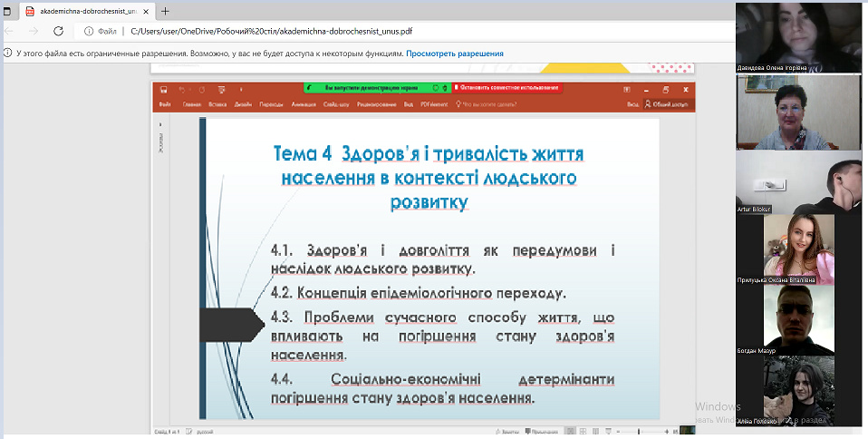This screenshot has height=439, width=868.
Task: Open the Вид ribbon tab
Action: click(x=408, y=104)
